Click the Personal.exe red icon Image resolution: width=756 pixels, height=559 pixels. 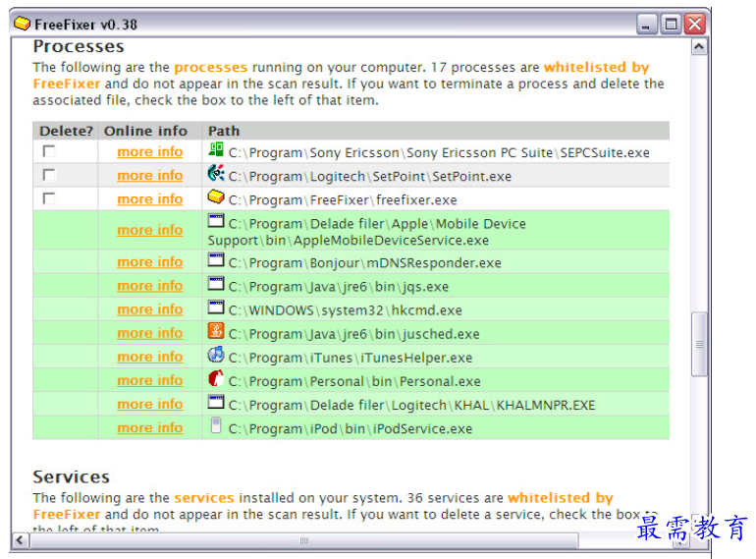[216, 378]
